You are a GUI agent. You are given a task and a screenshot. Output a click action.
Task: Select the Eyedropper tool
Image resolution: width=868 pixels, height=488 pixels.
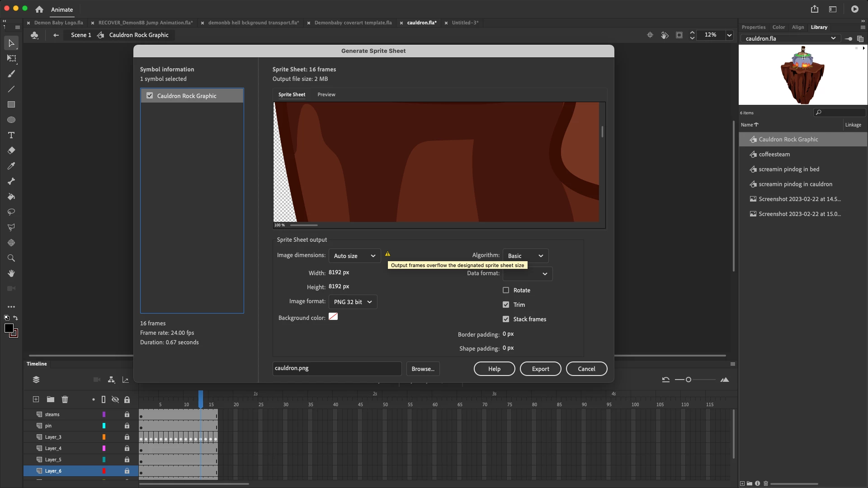[11, 166]
